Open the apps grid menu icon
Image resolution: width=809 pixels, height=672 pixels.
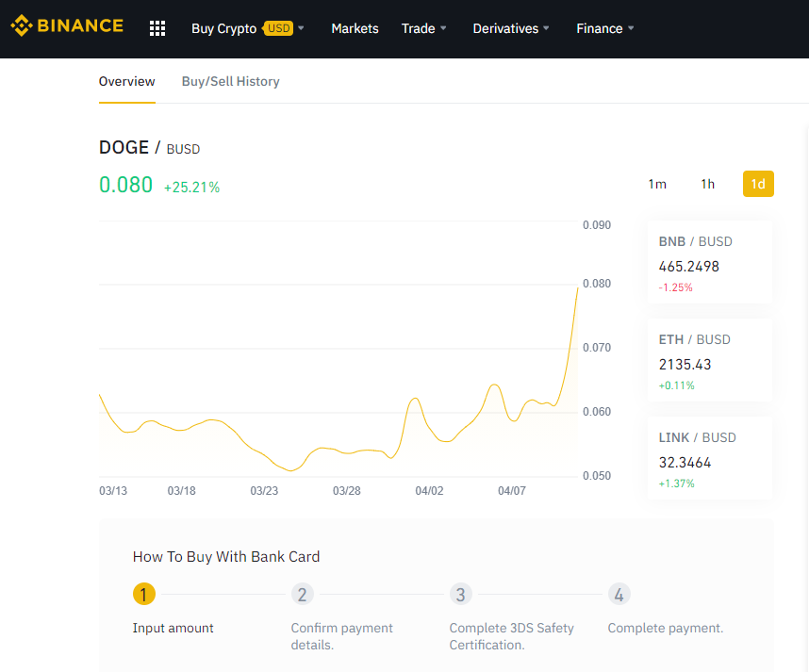tap(157, 28)
